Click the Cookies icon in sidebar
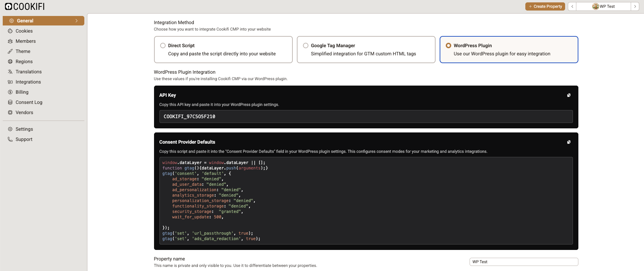The image size is (644, 271). tap(10, 31)
